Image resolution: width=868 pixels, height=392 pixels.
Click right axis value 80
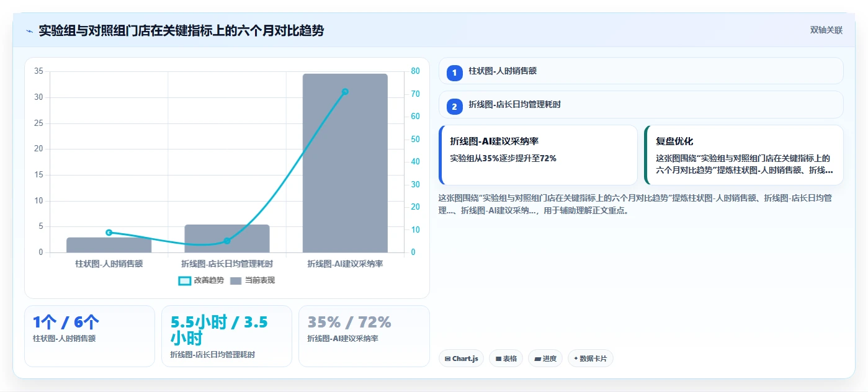[415, 71]
